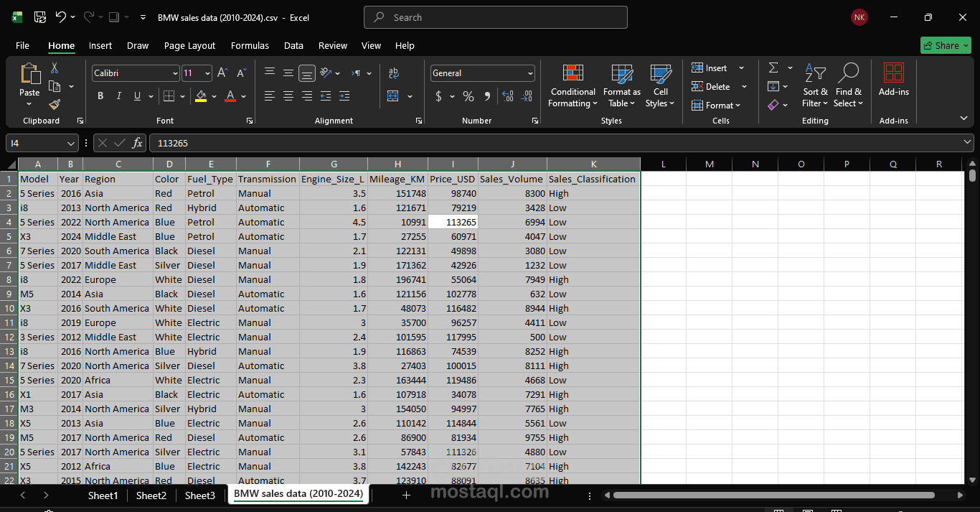Viewport: 980px width, 512px height.
Task: Click the AutoSum sigma icon
Action: click(773, 68)
